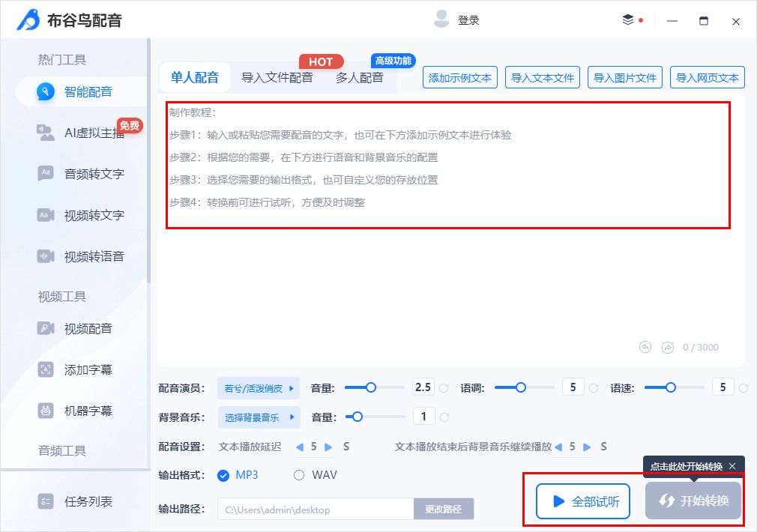This screenshot has width=757, height=532.
Task: Decrease 背景音乐继续播放 seconds left arrow
Action: click(558, 447)
